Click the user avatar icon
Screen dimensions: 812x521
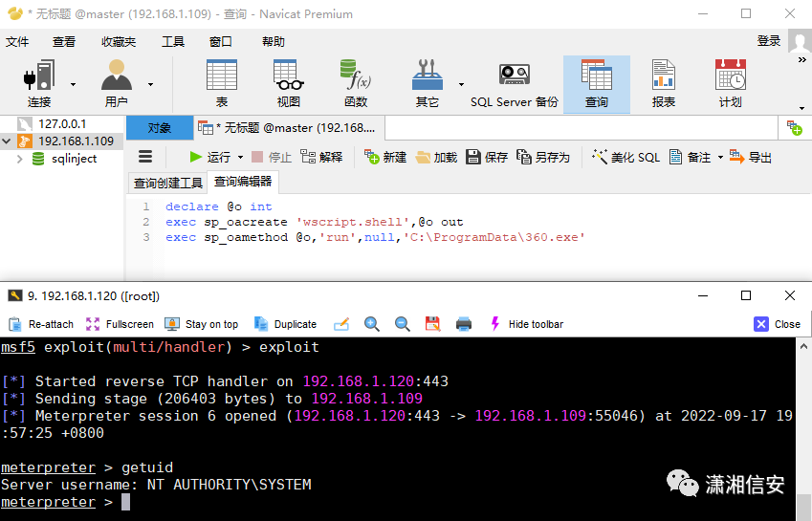pos(801,41)
